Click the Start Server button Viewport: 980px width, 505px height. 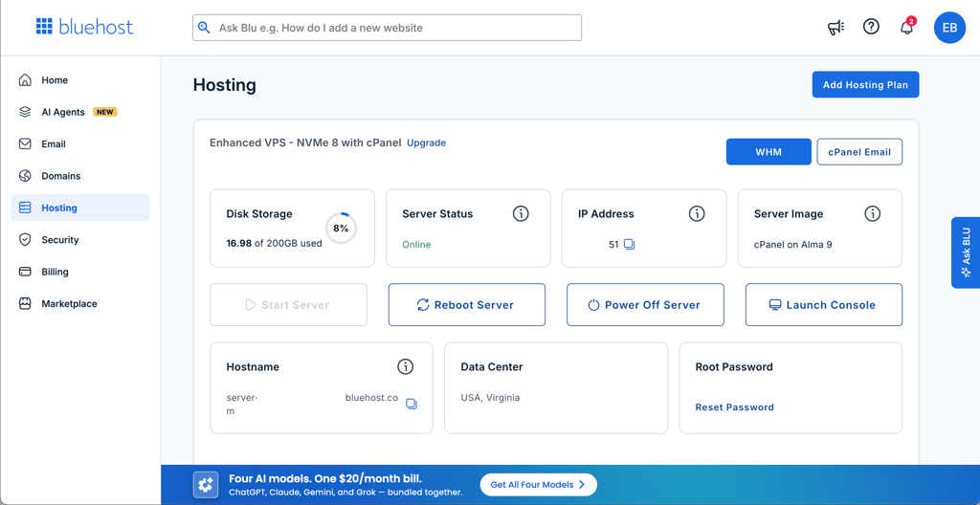(288, 305)
